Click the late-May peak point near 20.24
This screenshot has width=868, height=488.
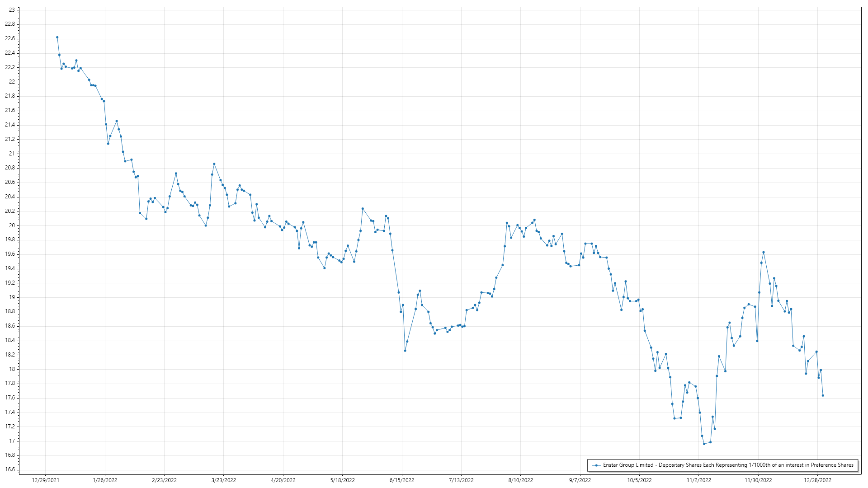coord(363,209)
